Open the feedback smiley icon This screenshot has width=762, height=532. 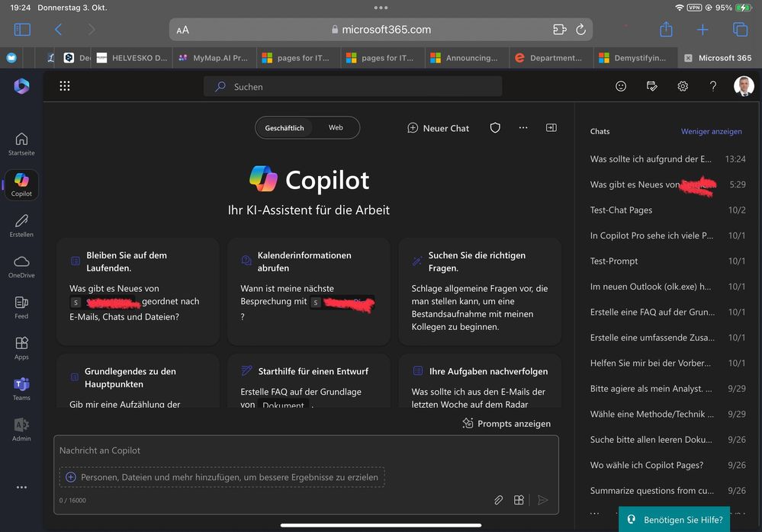[x=621, y=86]
